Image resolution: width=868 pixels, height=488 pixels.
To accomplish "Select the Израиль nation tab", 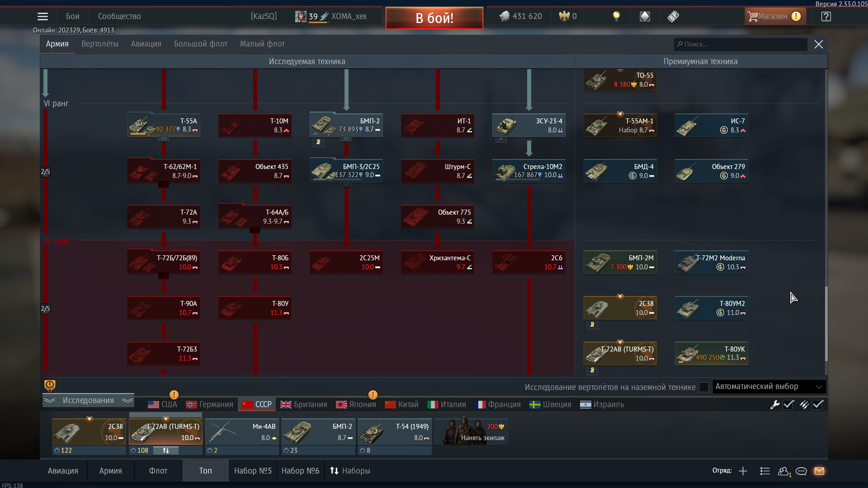I will pyautogui.click(x=602, y=404).
